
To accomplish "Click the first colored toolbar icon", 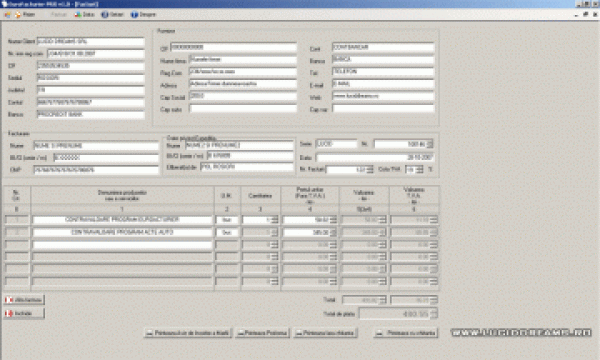I will pos(8,15).
